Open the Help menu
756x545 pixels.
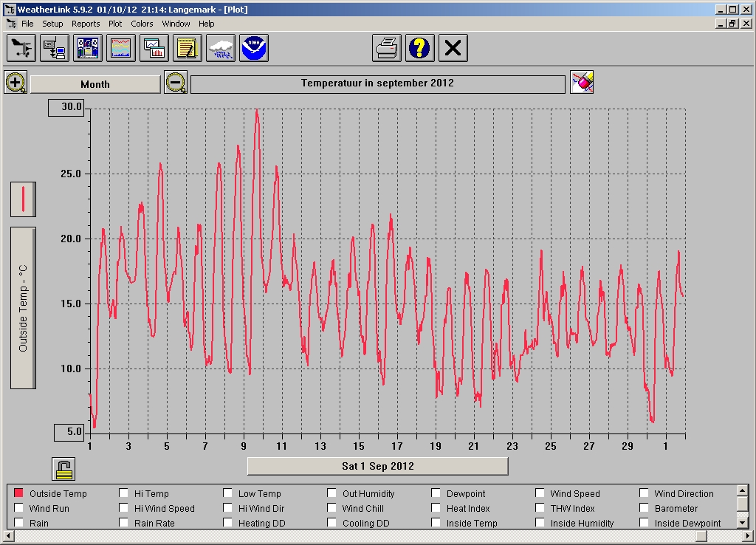(207, 24)
